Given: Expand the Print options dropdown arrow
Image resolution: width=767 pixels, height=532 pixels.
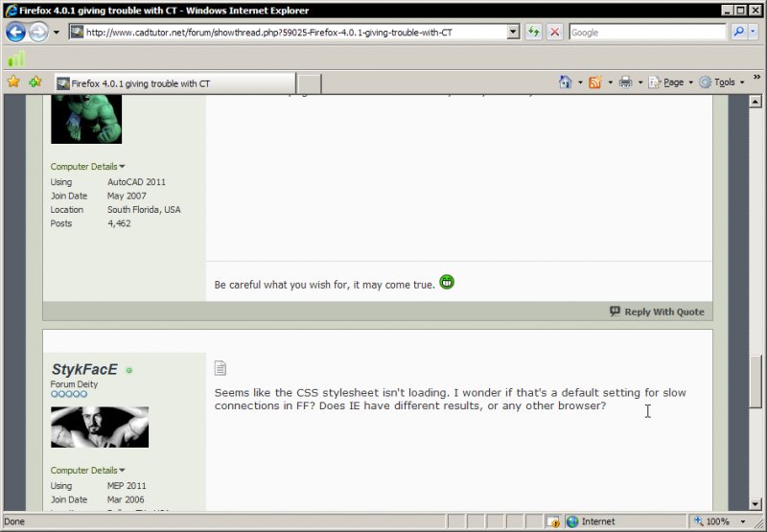Looking at the screenshot, I should [x=639, y=82].
